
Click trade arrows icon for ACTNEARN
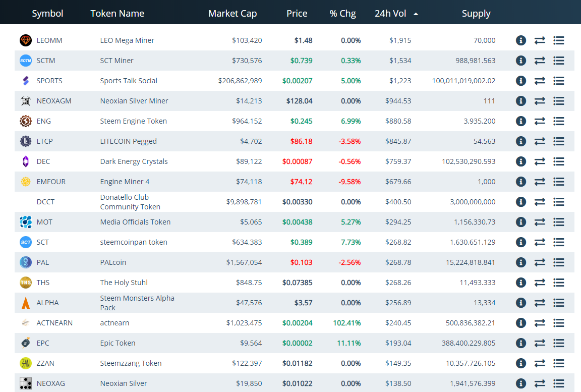tap(540, 323)
